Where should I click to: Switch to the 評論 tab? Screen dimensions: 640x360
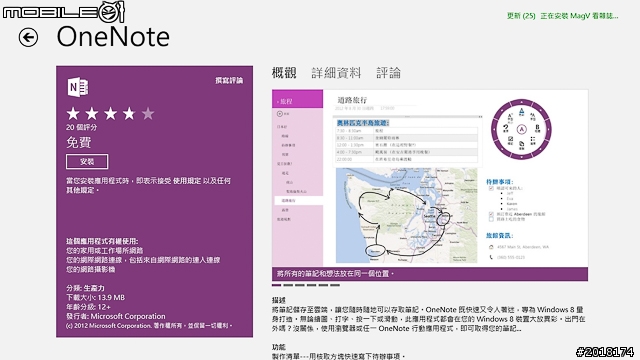(x=389, y=73)
